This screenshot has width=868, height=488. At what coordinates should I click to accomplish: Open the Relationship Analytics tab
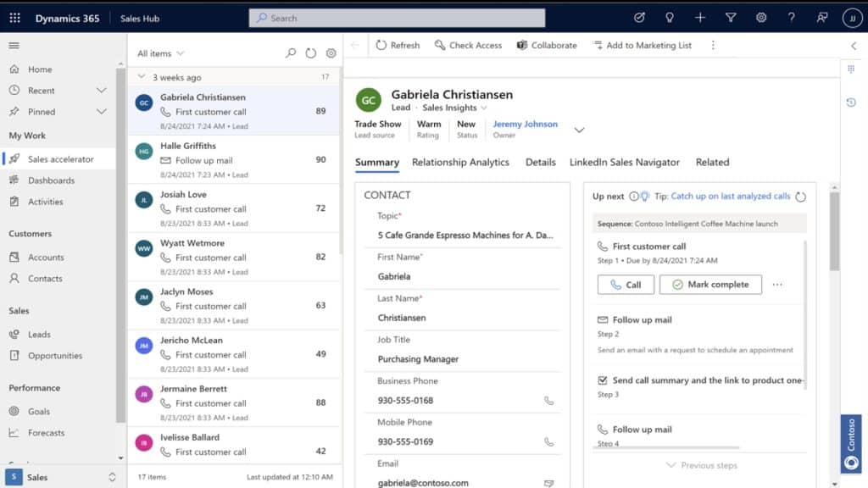click(x=460, y=162)
